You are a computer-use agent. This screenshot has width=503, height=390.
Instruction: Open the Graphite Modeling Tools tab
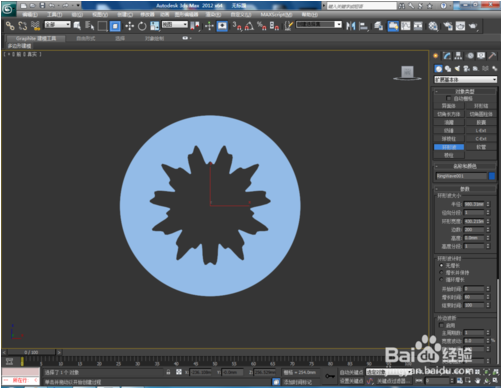(x=36, y=38)
